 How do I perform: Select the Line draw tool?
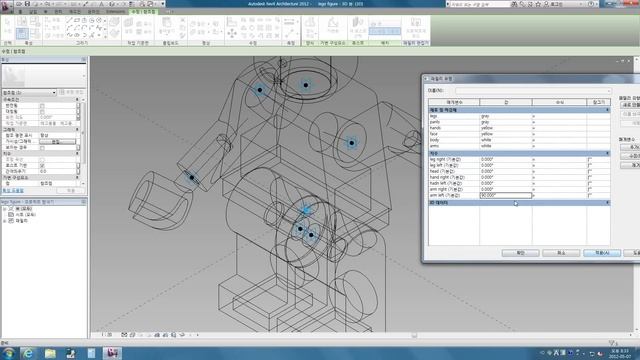point(69,20)
